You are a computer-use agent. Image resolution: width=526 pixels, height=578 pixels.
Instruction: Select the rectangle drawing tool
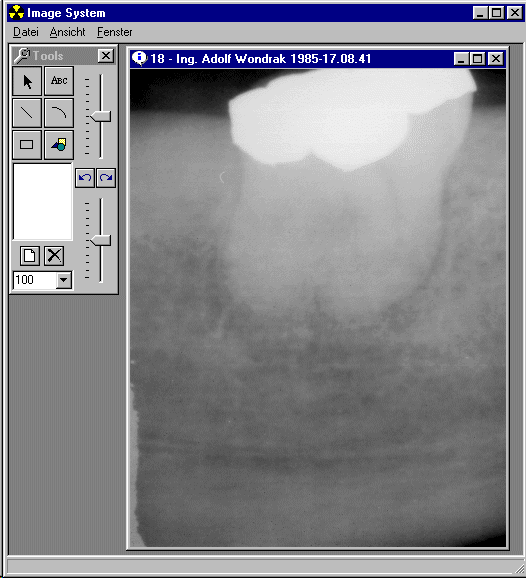(x=27, y=144)
